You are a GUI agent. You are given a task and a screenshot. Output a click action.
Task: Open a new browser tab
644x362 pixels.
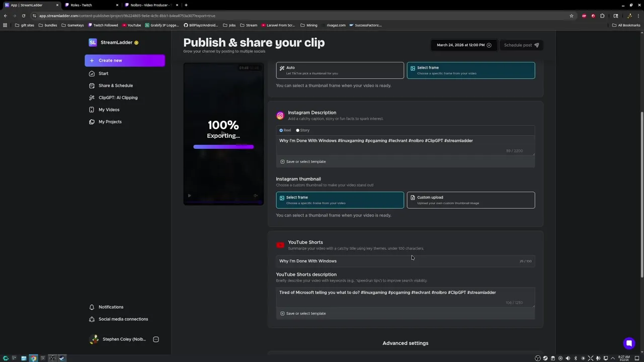[x=186, y=5]
